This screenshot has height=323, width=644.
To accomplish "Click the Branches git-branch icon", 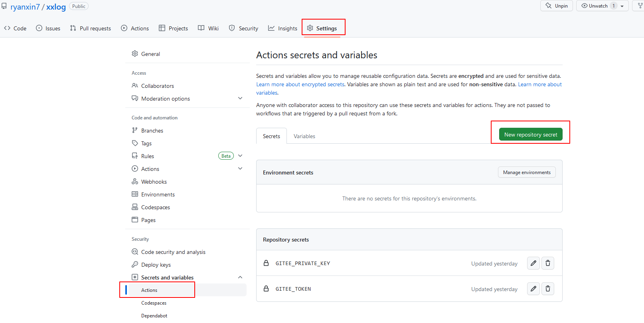I will pyautogui.click(x=135, y=130).
